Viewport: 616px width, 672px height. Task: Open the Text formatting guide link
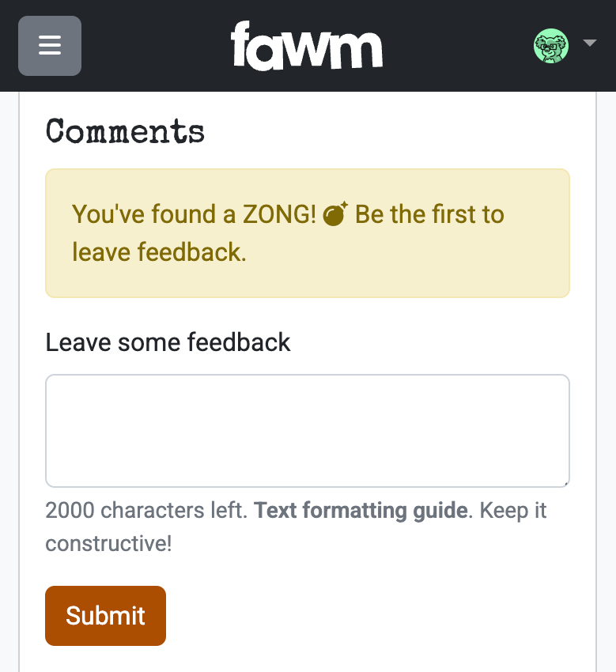tap(361, 511)
